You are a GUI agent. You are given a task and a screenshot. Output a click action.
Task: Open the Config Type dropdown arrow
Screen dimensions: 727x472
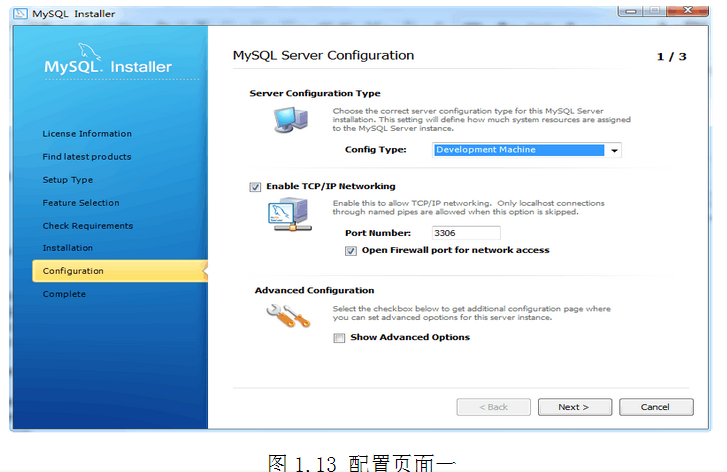click(614, 150)
